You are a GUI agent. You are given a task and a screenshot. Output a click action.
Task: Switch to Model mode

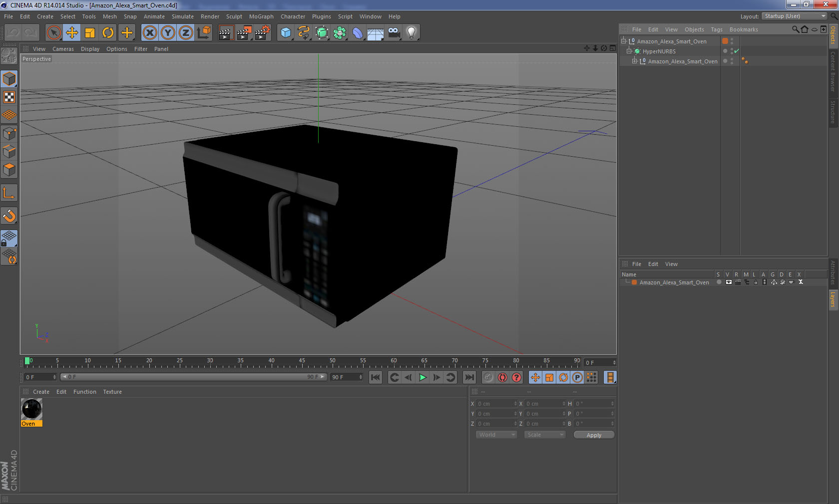click(9, 79)
